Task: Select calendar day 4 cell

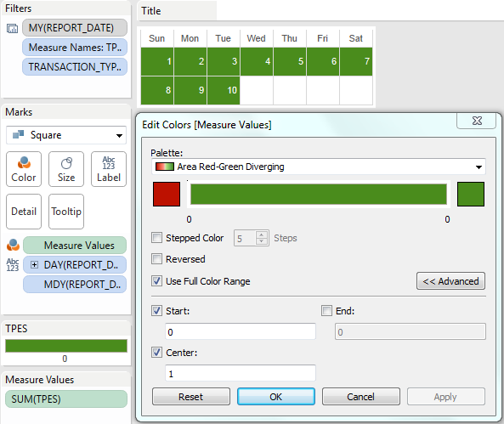Action: coord(257,62)
